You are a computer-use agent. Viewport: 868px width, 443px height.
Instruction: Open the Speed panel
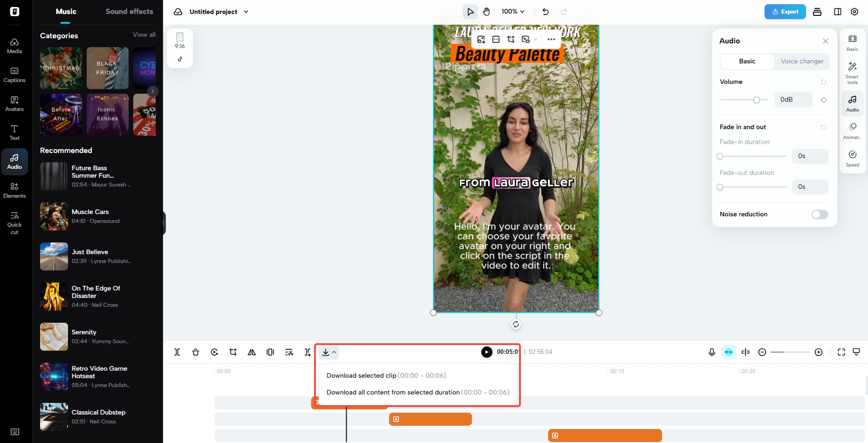coord(853,158)
